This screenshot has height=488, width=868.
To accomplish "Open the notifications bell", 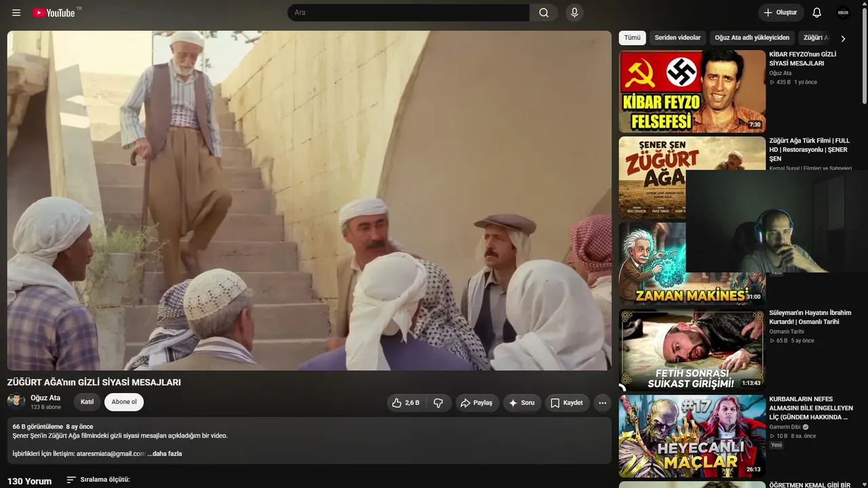I will click(817, 13).
